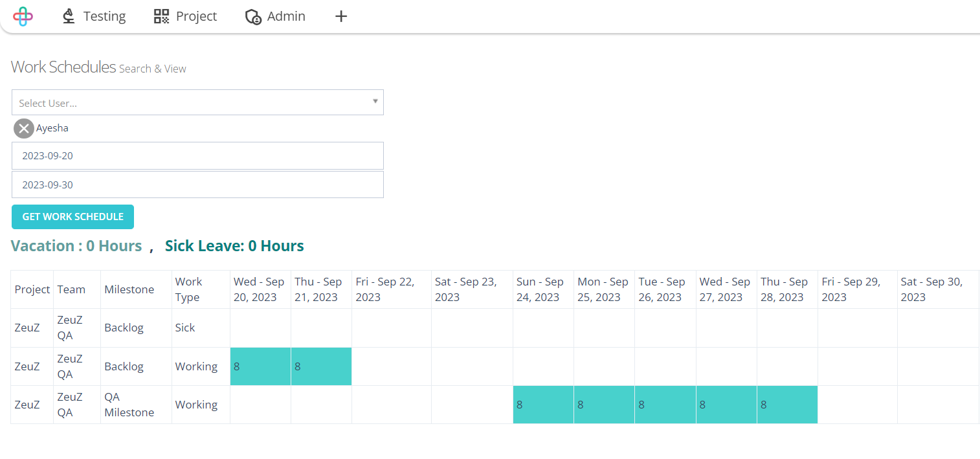Open the Select User dropdown
The width and height of the screenshot is (980, 459).
pyautogui.click(x=197, y=102)
